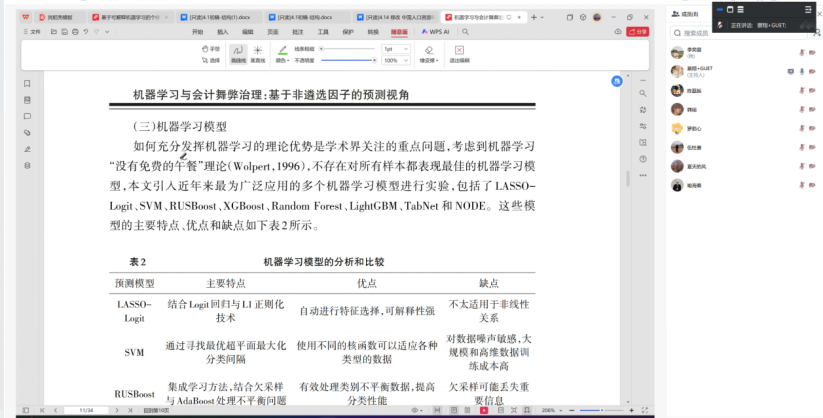Switch to the 页面 ribbon tab
The image size is (823, 418).
(273, 32)
